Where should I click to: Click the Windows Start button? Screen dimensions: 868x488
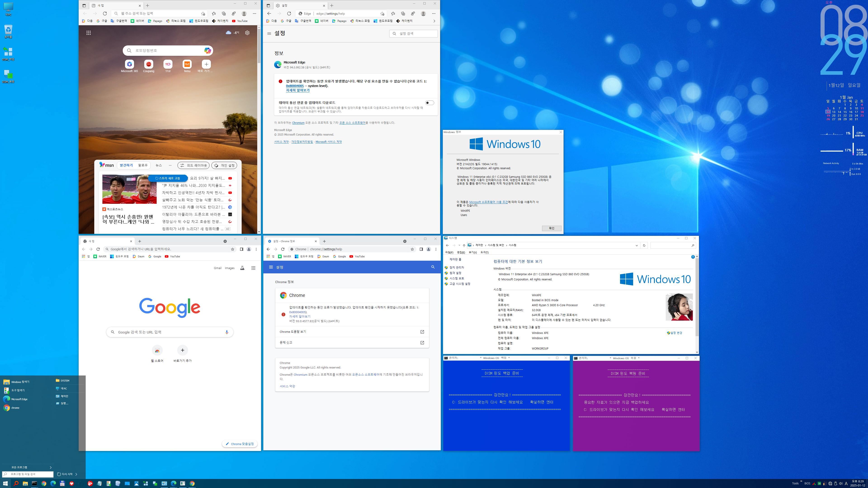click(x=5, y=483)
